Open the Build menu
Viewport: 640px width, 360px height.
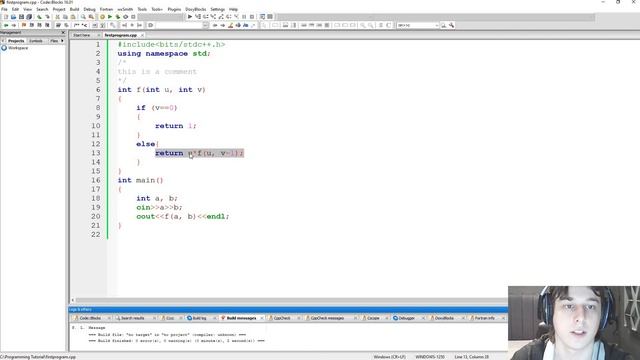coord(74,9)
